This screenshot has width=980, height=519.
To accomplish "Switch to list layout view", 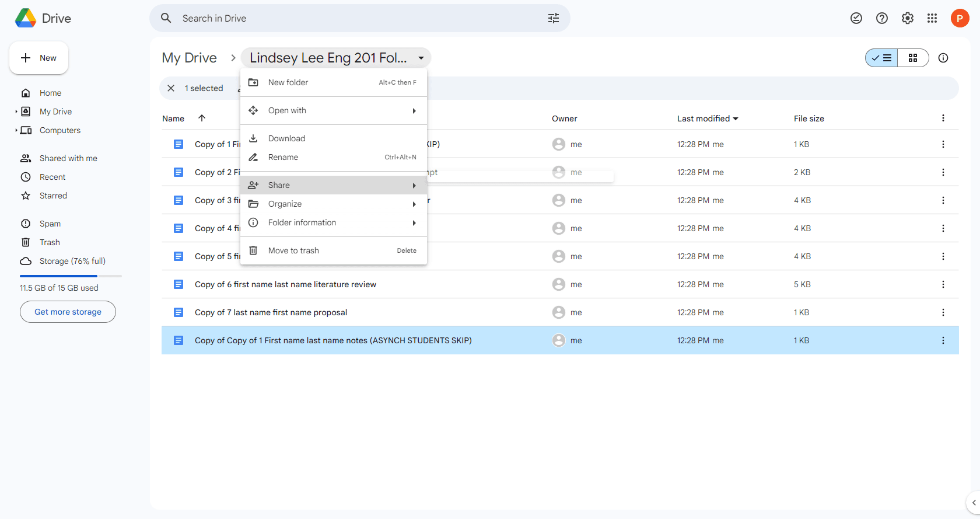I will tap(881, 58).
